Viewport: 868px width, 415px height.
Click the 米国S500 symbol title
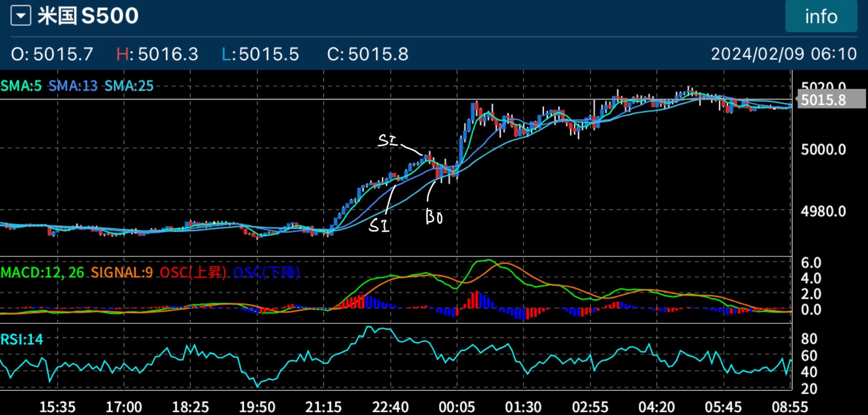click(88, 16)
